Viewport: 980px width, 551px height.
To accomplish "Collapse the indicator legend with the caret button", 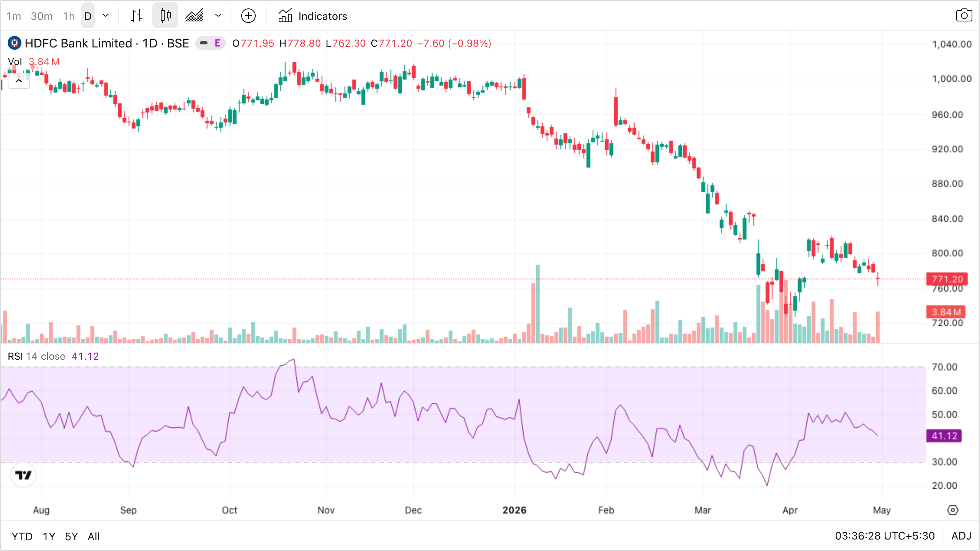I will (x=19, y=81).
